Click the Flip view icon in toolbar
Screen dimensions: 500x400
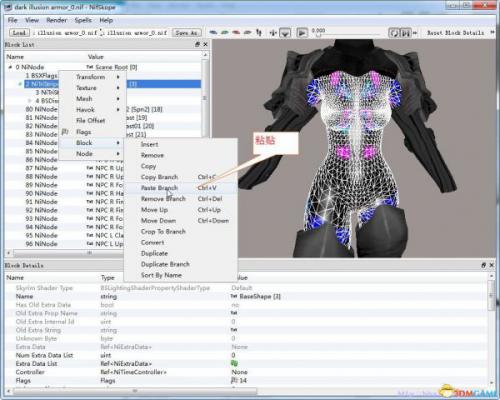coord(259,32)
